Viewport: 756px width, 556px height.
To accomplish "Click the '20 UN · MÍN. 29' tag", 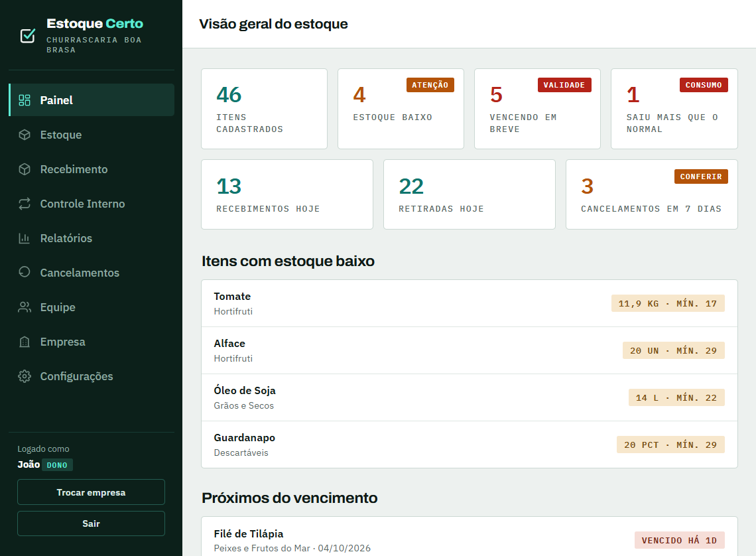I will [674, 350].
